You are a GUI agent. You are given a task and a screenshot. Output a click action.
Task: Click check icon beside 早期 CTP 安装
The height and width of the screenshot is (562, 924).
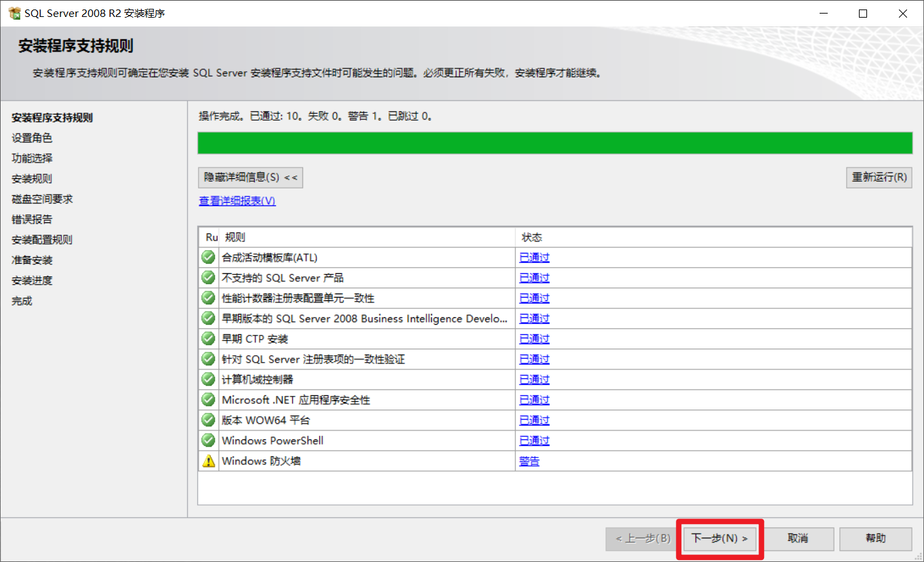(208, 339)
